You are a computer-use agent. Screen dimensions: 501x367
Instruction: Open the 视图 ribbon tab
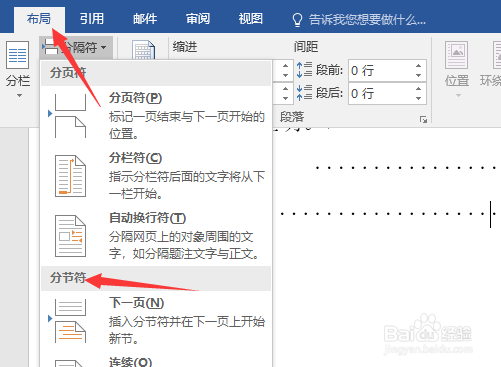coord(250,19)
